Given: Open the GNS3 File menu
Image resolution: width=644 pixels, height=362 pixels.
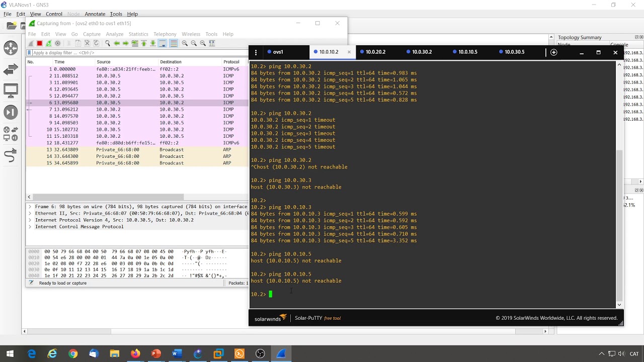Looking at the screenshot, I should (x=8, y=14).
